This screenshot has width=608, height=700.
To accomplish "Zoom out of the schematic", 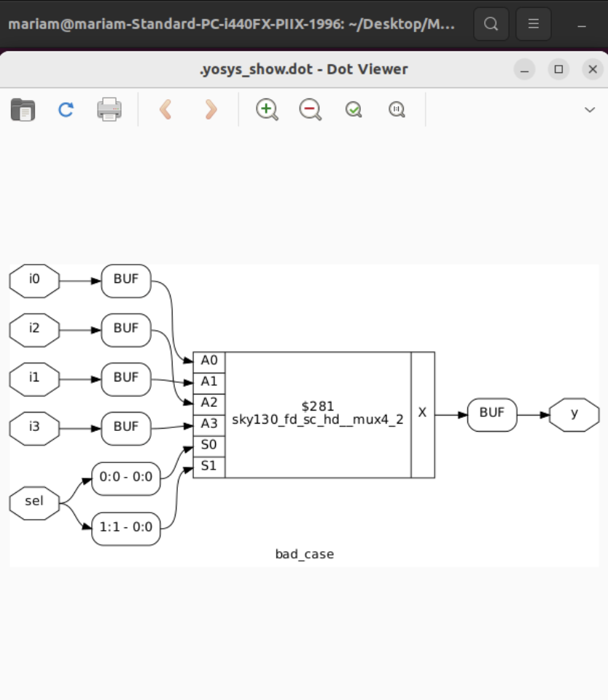I will 310,109.
